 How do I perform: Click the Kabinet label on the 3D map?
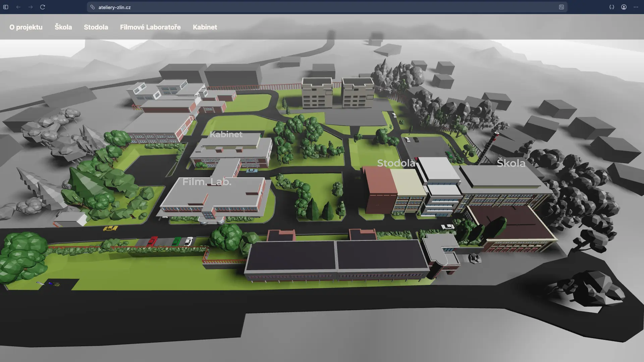tap(226, 134)
